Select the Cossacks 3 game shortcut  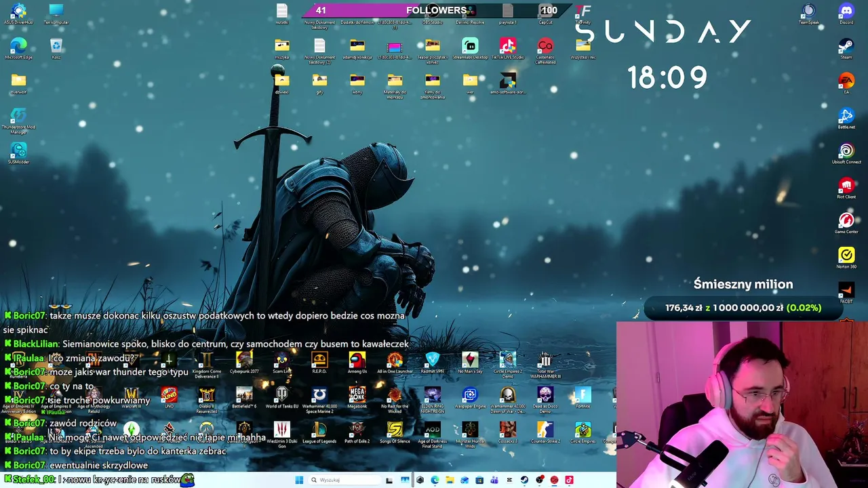click(507, 432)
